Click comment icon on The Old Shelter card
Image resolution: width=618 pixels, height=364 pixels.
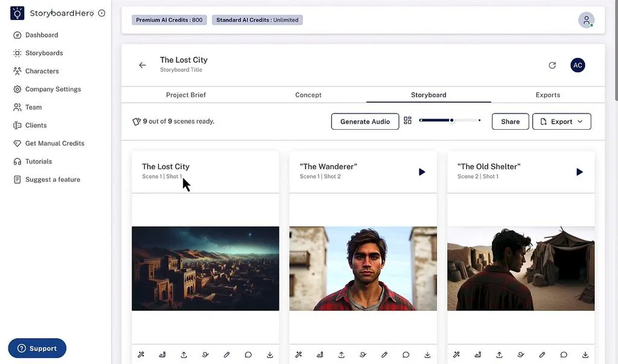[x=564, y=354]
